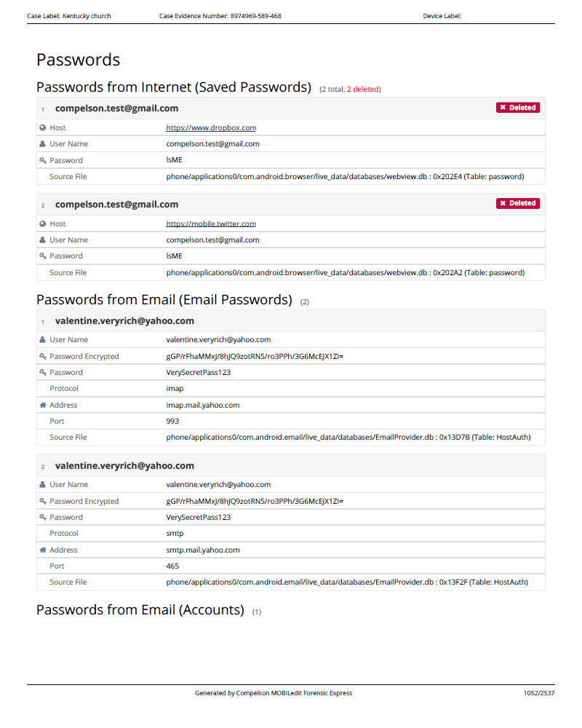Screen dimensions: 582x728
Task: Click Deleted badge on second saved password
Action: point(518,203)
